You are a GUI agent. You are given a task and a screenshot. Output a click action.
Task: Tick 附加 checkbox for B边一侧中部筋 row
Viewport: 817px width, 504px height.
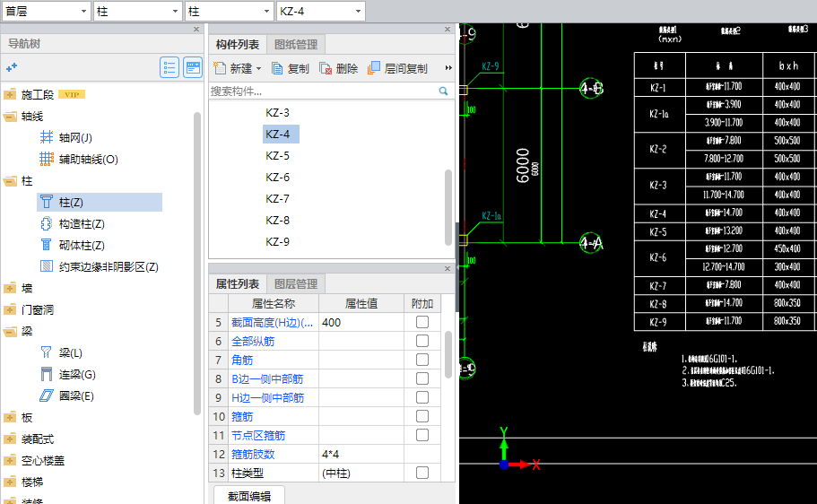[x=422, y=378]
